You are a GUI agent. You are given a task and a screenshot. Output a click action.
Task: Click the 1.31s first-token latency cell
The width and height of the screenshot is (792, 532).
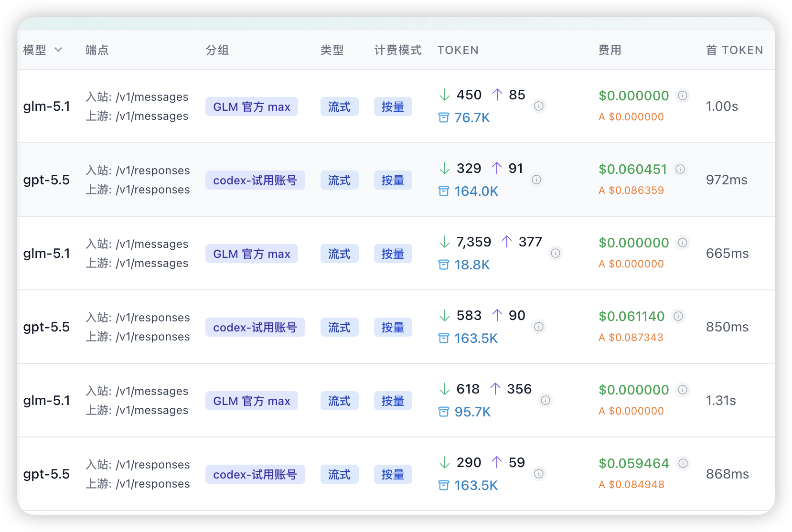721,400
